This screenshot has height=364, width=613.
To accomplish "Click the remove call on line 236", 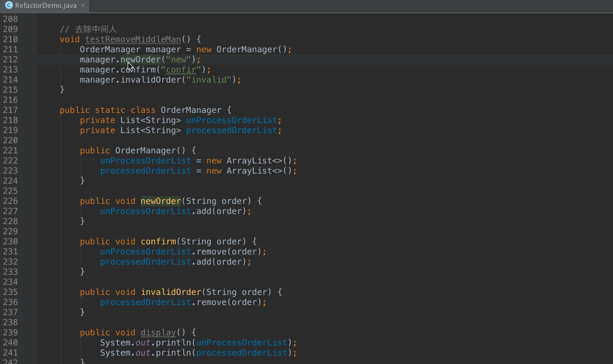I will 211,302.
